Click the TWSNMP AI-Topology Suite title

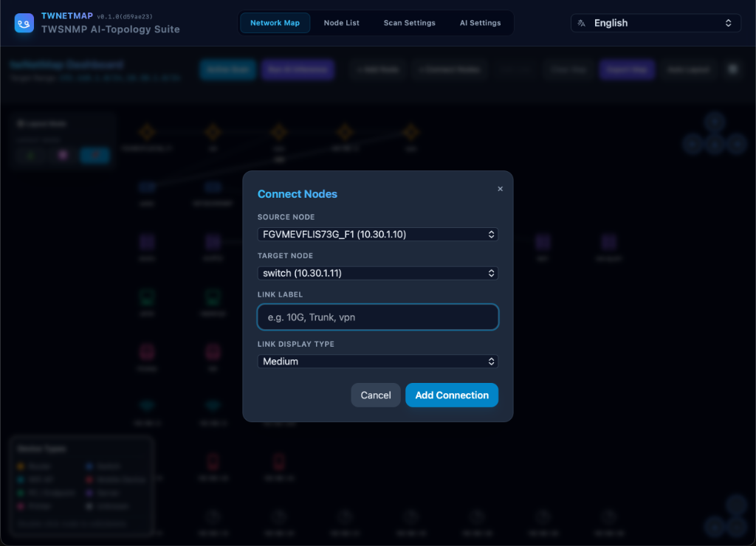[x=111, y=30]
